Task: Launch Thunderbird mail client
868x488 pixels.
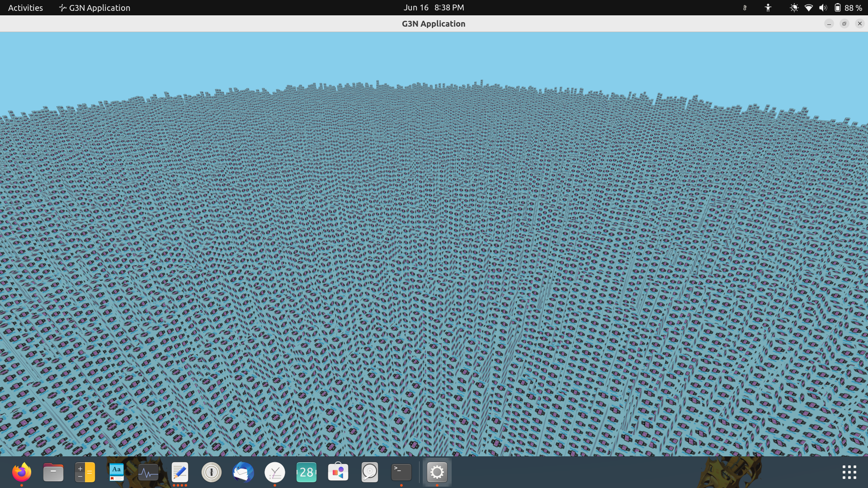Action: coord(243,473)
